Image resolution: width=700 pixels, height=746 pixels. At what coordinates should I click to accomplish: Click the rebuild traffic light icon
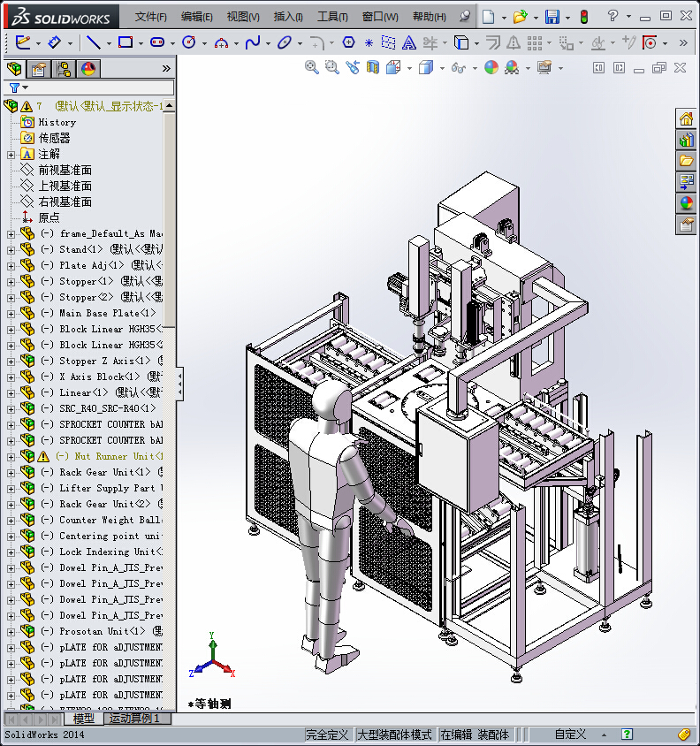(x=584, y=17)
